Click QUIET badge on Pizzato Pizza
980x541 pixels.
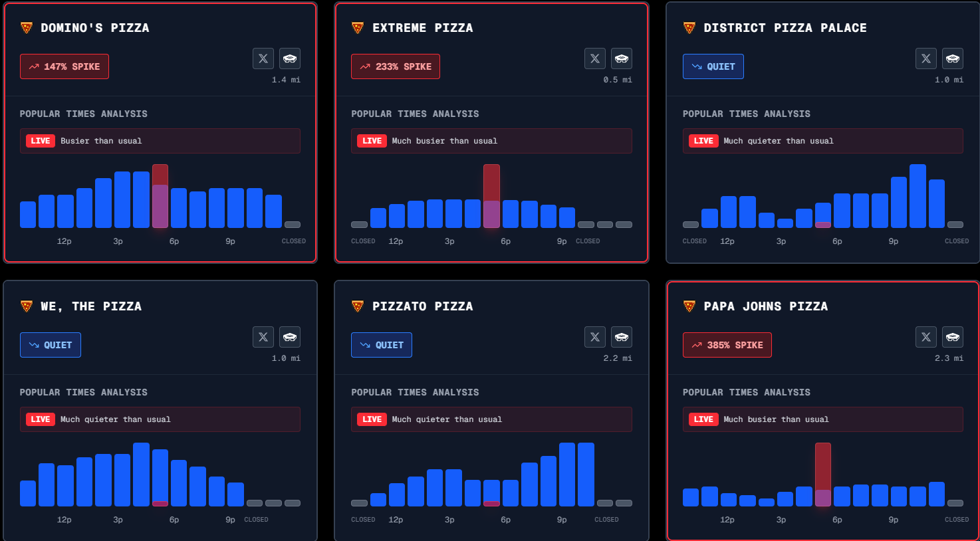(382, 345)
